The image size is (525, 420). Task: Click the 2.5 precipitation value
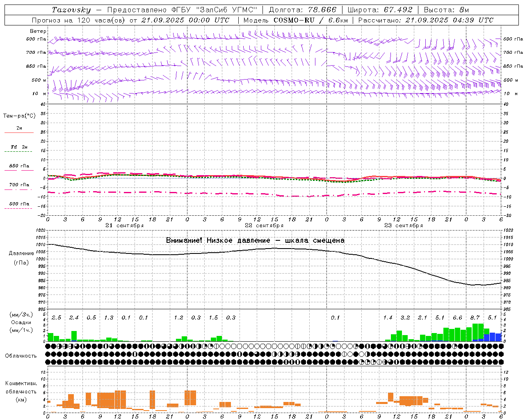coord(56,317)
